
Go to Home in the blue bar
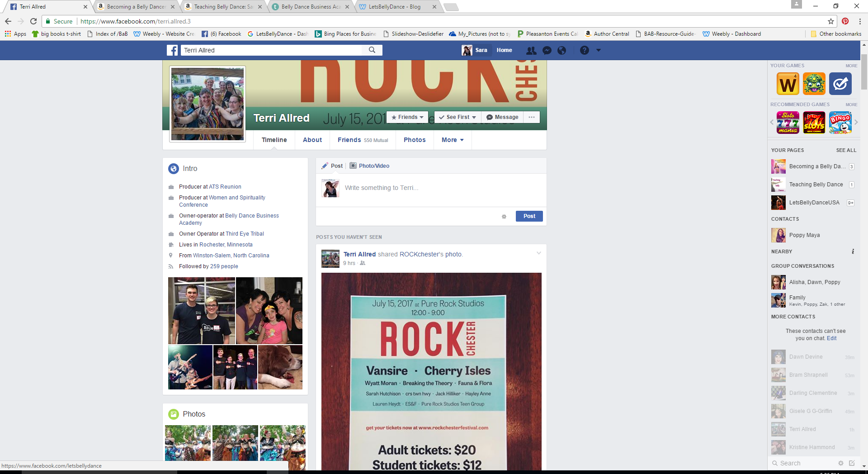504,50
